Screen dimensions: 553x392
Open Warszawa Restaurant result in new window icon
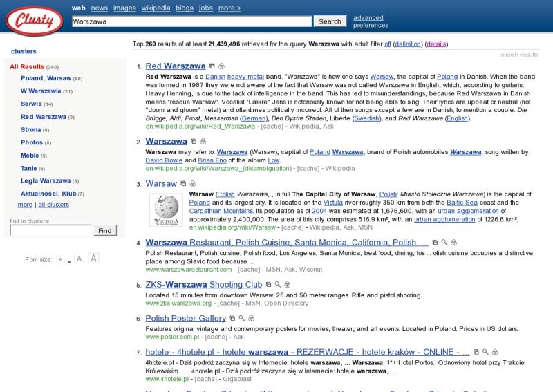(435, 243)
